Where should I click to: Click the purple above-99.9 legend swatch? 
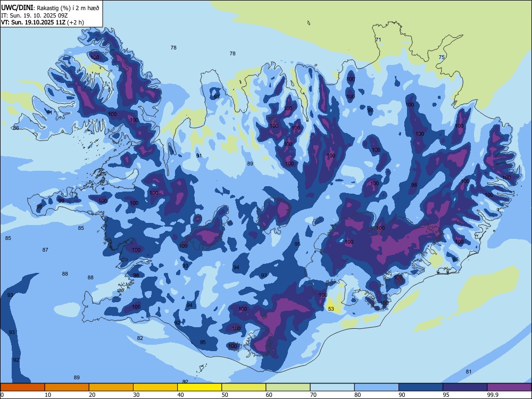click(x=509, y=387)
